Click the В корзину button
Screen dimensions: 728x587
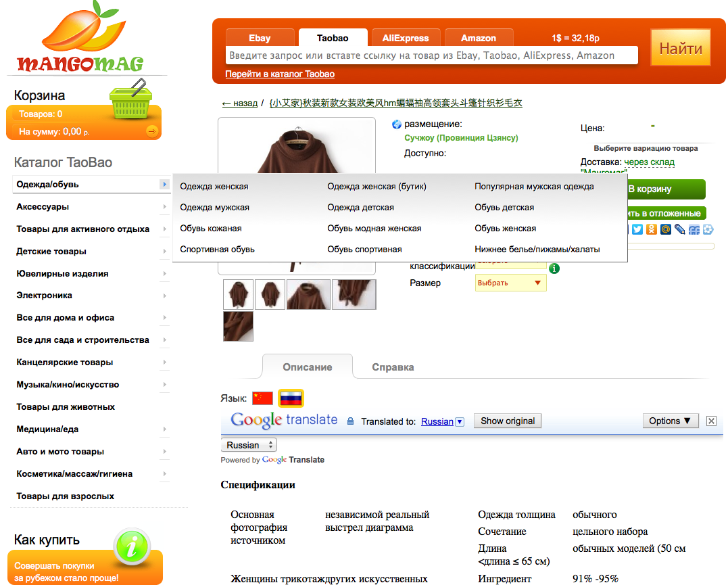tap(666, 189)
